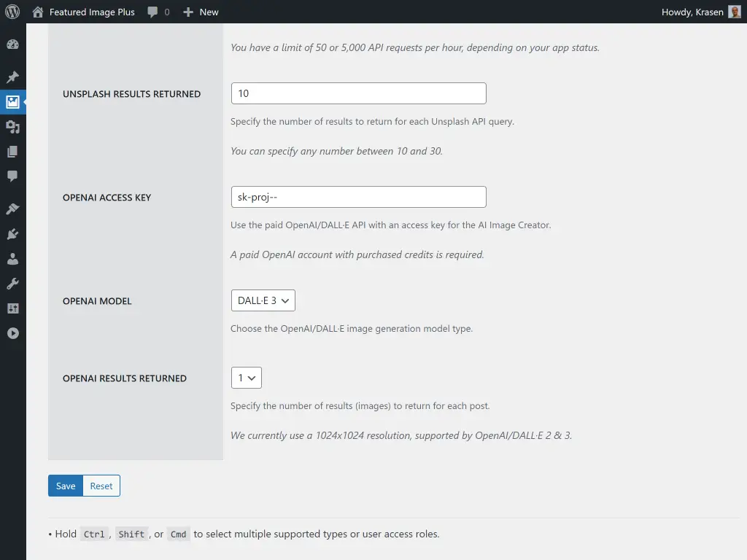
Task: Open the comments bubble in admin bar
Action: [x=152, y=12]
